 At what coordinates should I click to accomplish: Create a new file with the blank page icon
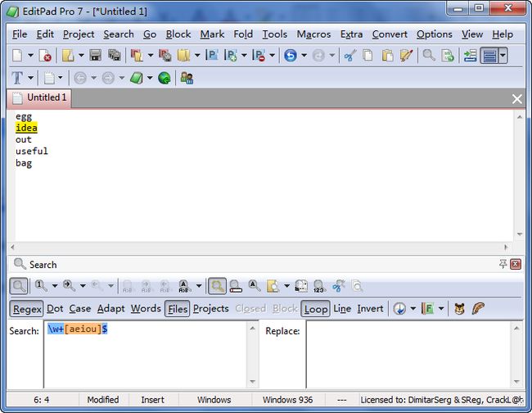pos(17,55)
